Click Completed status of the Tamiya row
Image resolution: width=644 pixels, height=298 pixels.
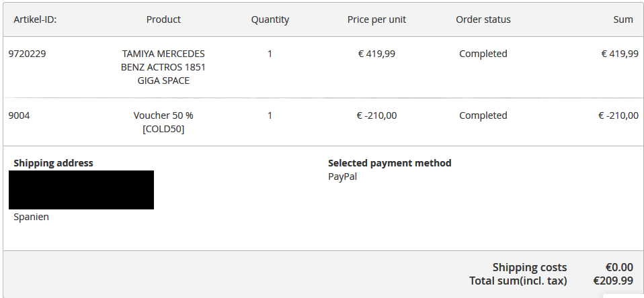click(483, 54)
